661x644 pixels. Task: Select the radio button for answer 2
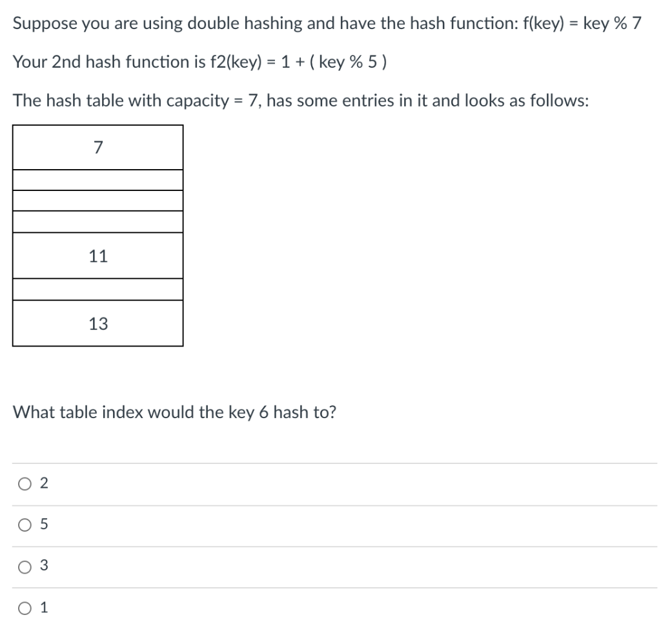click(x=25, y=484)
